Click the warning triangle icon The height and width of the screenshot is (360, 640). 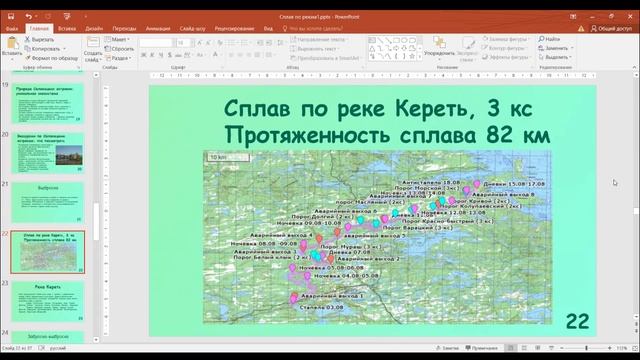pyautogui.click(x=581, y=29)
